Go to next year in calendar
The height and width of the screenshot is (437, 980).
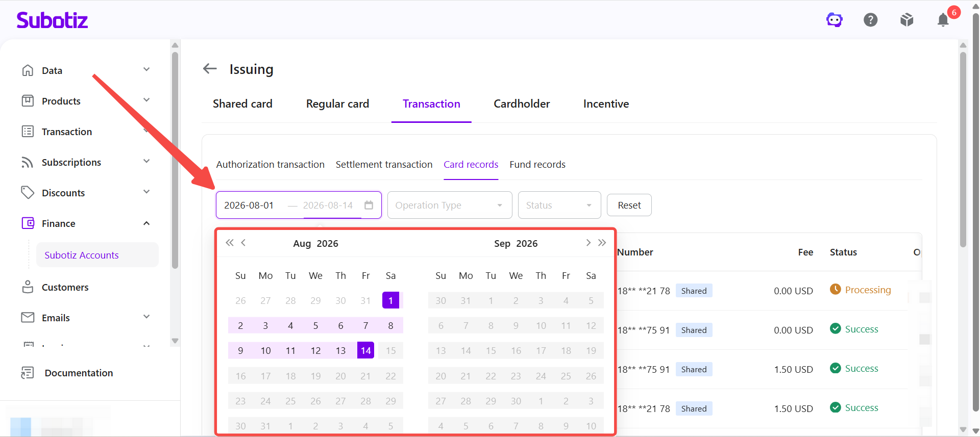(602, 243)
